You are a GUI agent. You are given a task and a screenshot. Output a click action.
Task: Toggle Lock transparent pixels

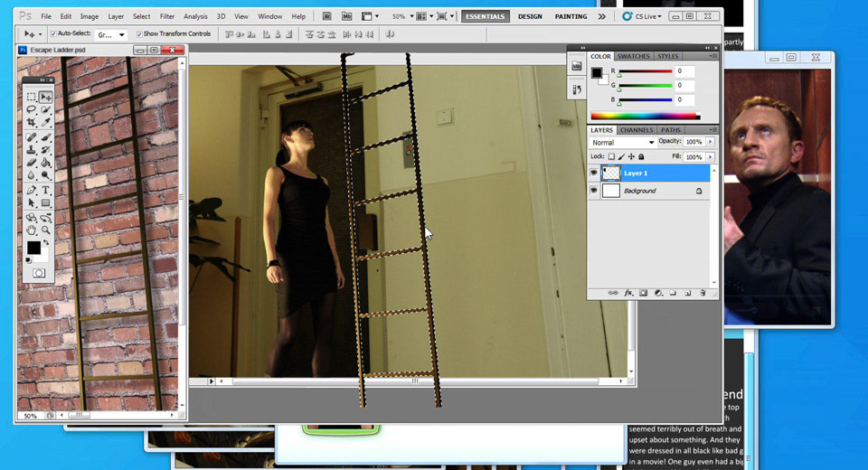pyautogui.click(x=611, y=156)
